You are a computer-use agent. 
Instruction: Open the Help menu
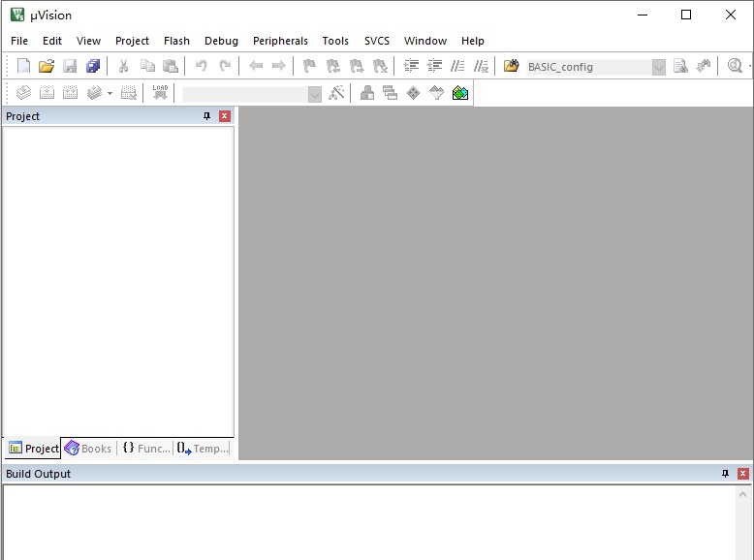472,41
